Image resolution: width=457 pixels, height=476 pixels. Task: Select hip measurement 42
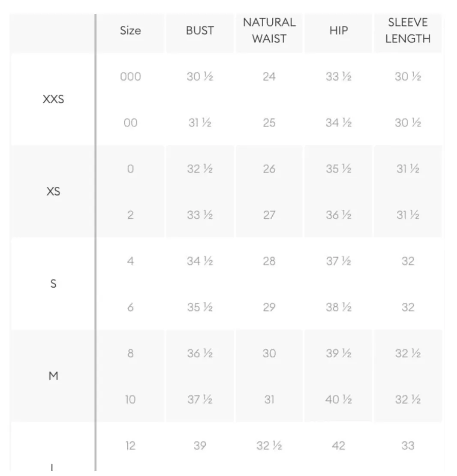click(x=339, y=446)
